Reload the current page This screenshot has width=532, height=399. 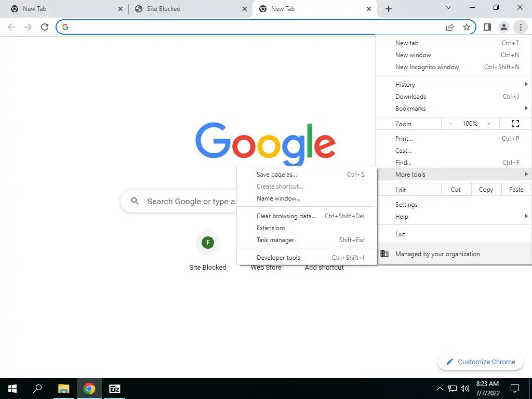45,27
